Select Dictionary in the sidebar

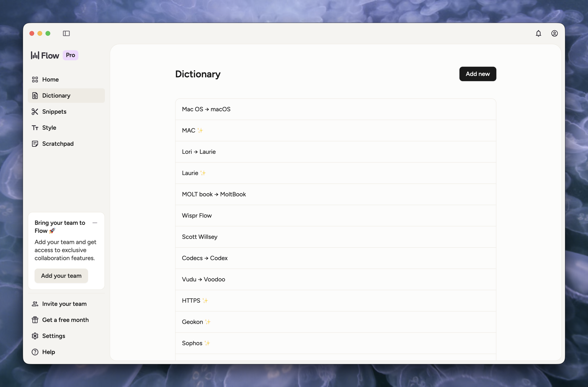[66, 96]
